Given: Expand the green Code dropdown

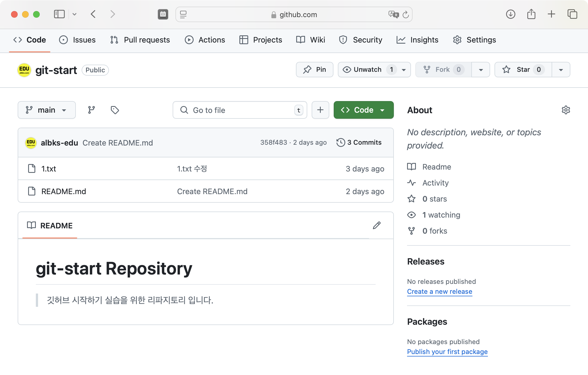Looking at the screenshot, I should pyautogui.click(x=364, y=110).
